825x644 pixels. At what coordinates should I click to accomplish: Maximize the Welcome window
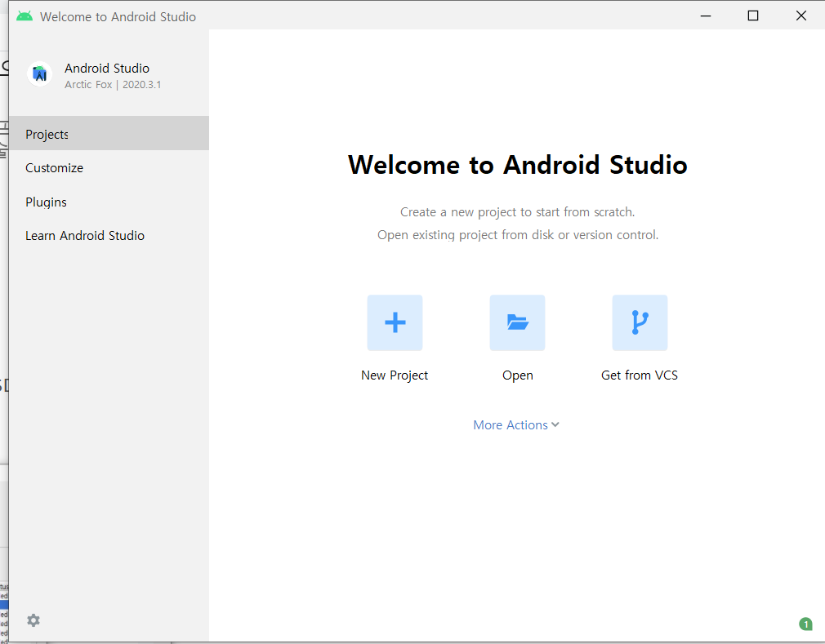click(753, 16)
